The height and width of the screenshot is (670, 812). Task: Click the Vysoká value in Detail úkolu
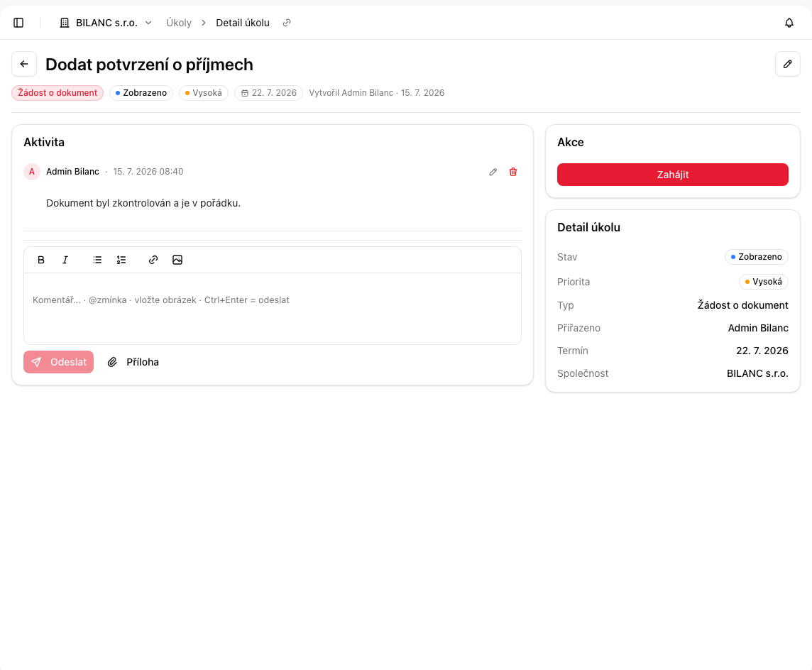click(x=763, y=282)
